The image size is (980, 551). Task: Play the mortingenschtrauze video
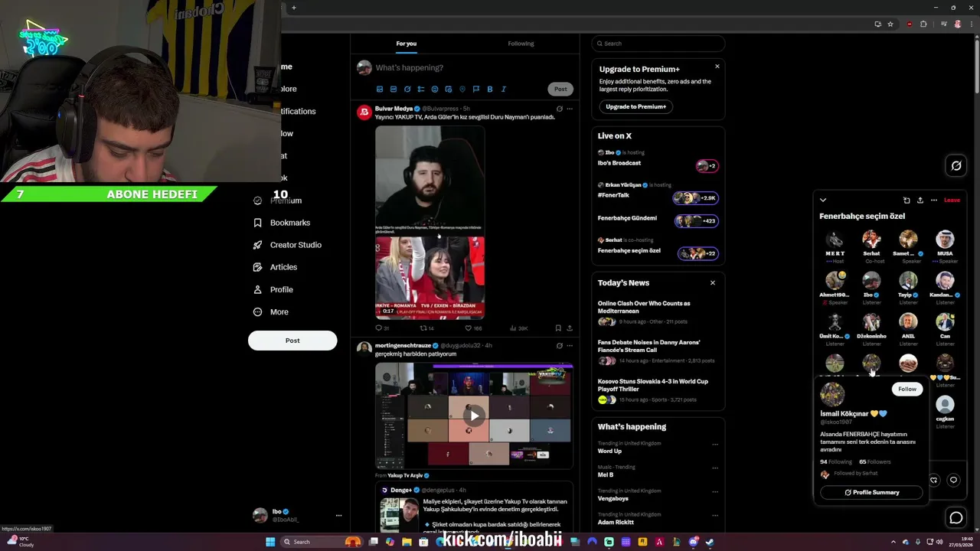[474, 416]
